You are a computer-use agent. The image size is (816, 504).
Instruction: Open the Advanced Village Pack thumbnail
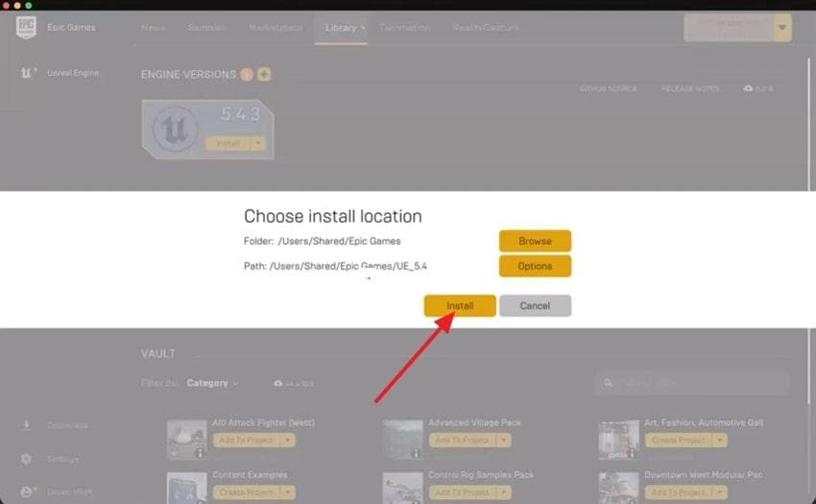(403, 439)
